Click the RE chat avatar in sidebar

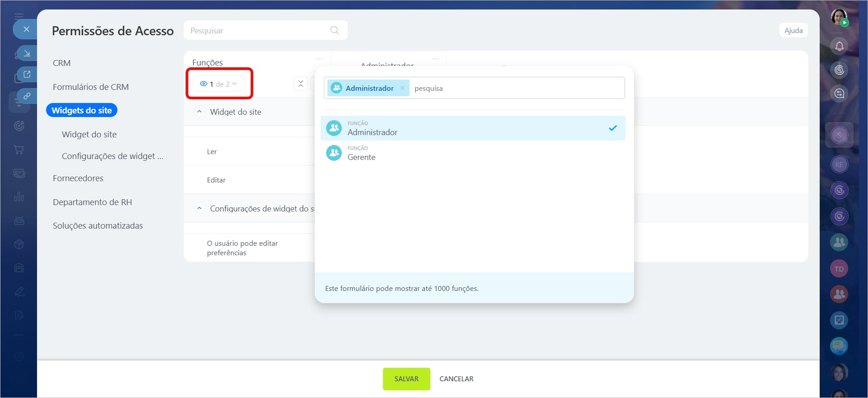coord(839,164)
